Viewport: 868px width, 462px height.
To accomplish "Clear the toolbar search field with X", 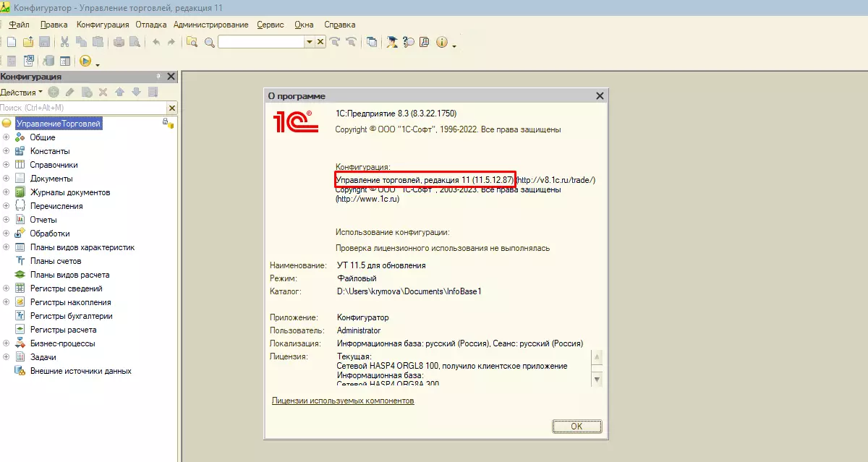I will click(320, 42).
